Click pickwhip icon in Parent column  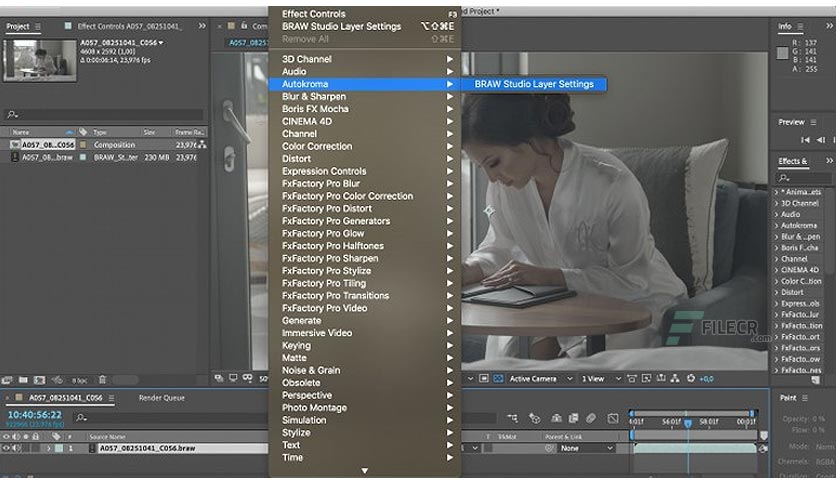(x=549, y=448)
